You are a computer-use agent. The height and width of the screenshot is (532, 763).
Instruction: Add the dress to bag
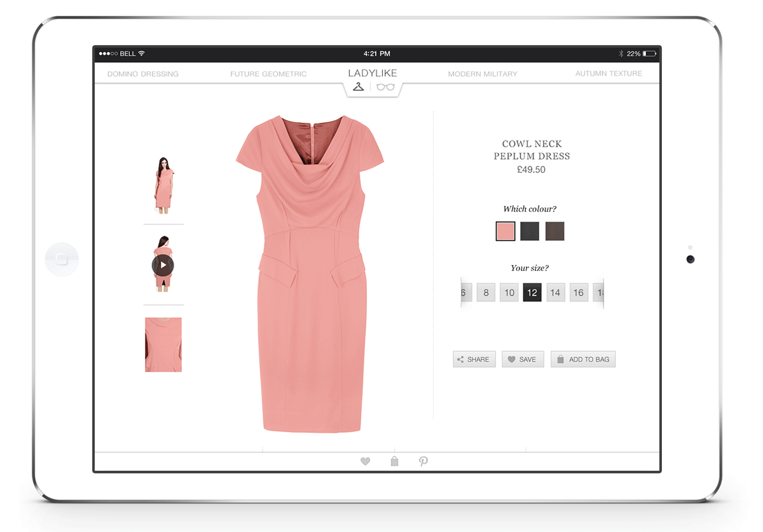[x=583, y=359]
